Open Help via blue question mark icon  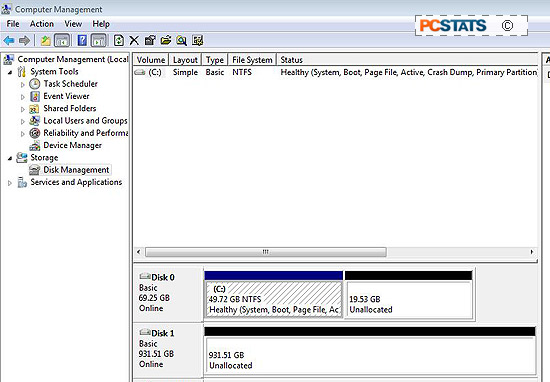(82, 41)
